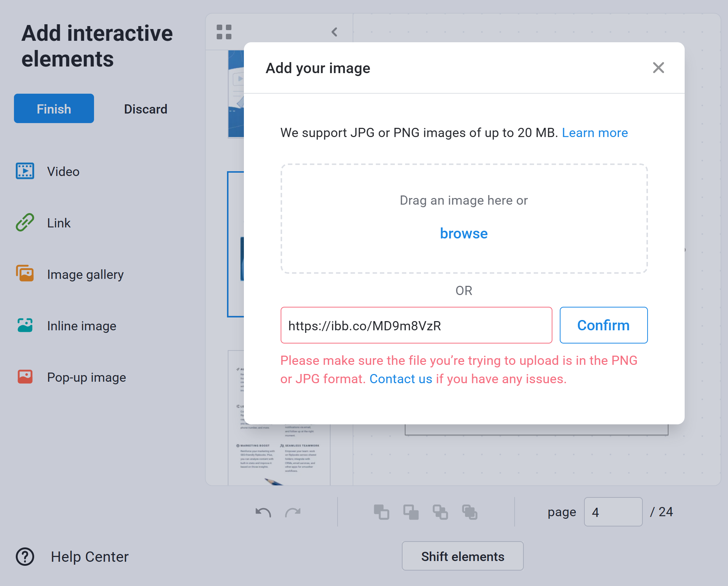Click the browse link in drop zone
Viewport: 728px width, 586px height.
tap(464, 234)
